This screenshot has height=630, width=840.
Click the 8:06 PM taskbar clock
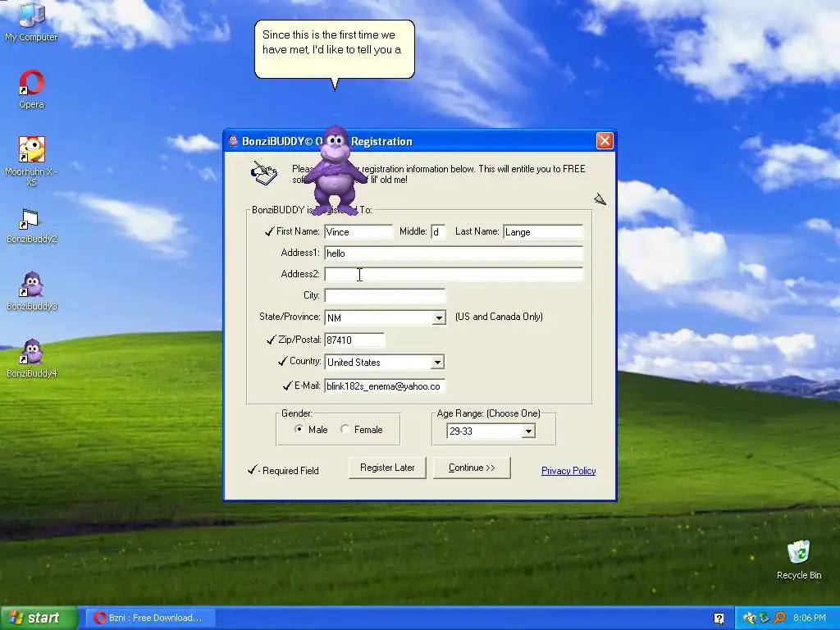coord(809,618)
